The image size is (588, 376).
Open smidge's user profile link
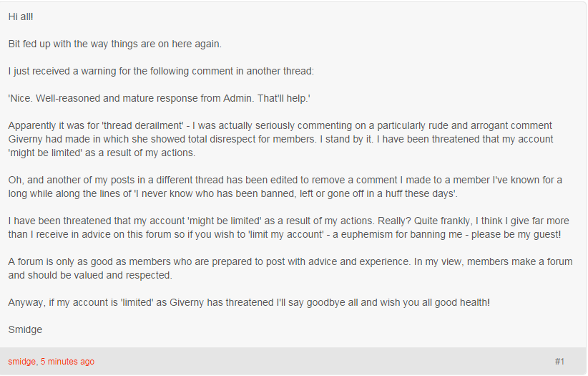click(21, 362)
